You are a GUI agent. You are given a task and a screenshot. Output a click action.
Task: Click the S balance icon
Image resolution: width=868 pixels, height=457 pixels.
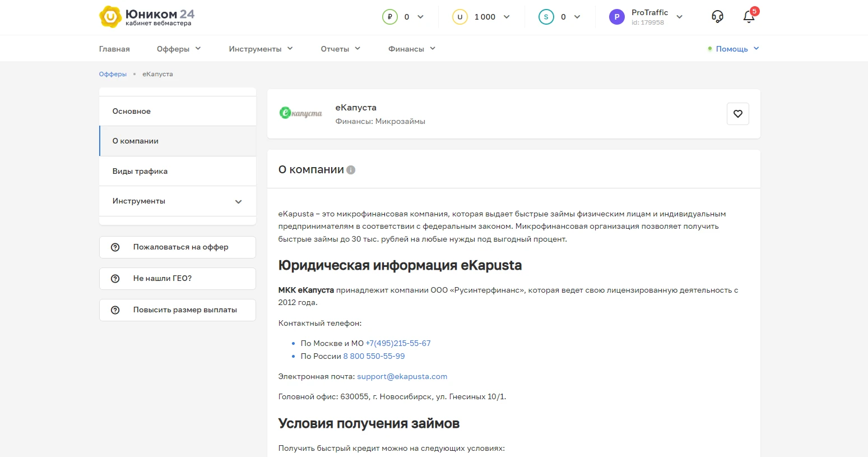coord(546,17)
